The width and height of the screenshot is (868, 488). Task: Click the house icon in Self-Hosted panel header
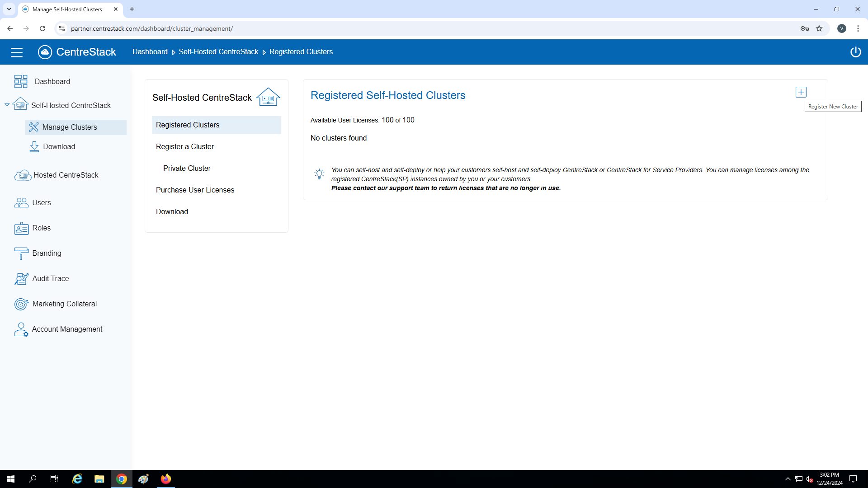pos(269,97)
